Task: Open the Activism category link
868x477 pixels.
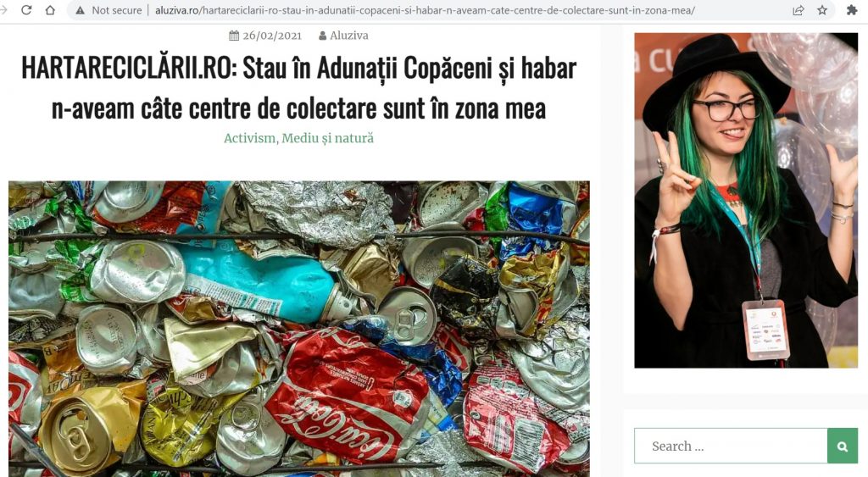Action: coord(250,138)
